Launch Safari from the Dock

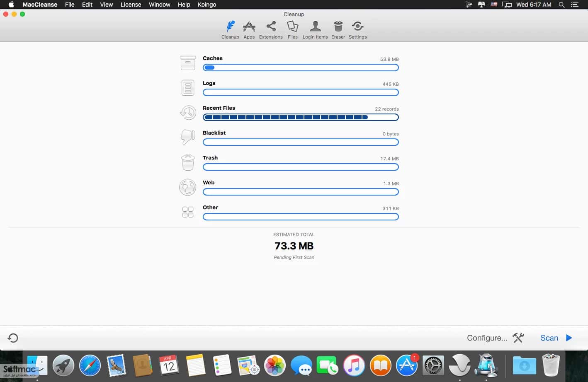coord(90,365)
